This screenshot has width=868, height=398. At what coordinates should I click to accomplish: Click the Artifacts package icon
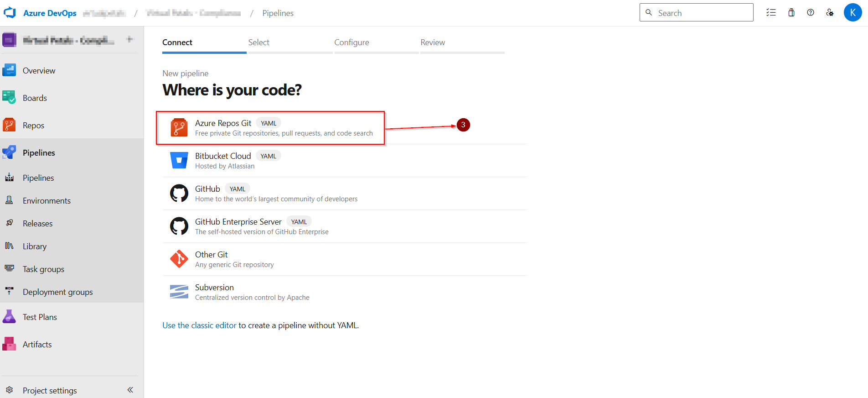pos(9,344)
